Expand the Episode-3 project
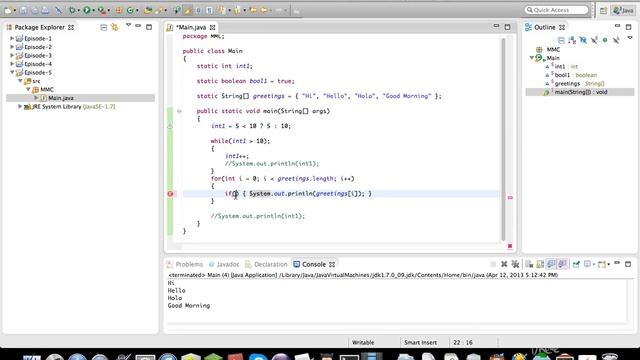Image resolution: width=640 pixels, height=360 pixels. click(12, 56)
